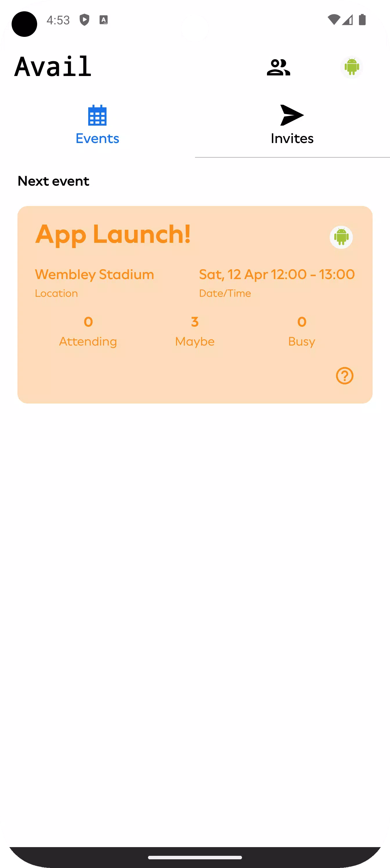The image size is (390, 868).
Task: Tap the Sat, 12 Apr date/time text
Action: pyautogui.click(x=277, y=275)
